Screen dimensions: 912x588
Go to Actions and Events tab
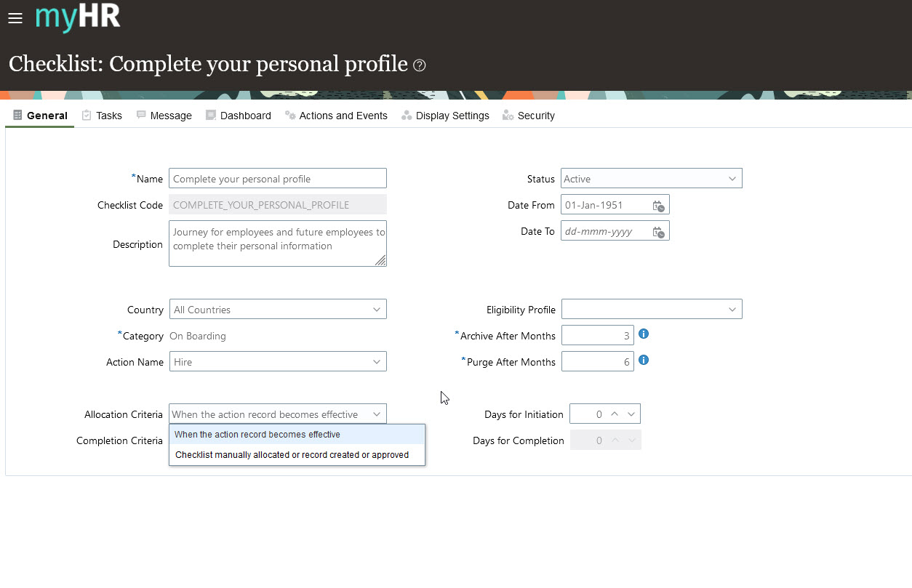336,116
